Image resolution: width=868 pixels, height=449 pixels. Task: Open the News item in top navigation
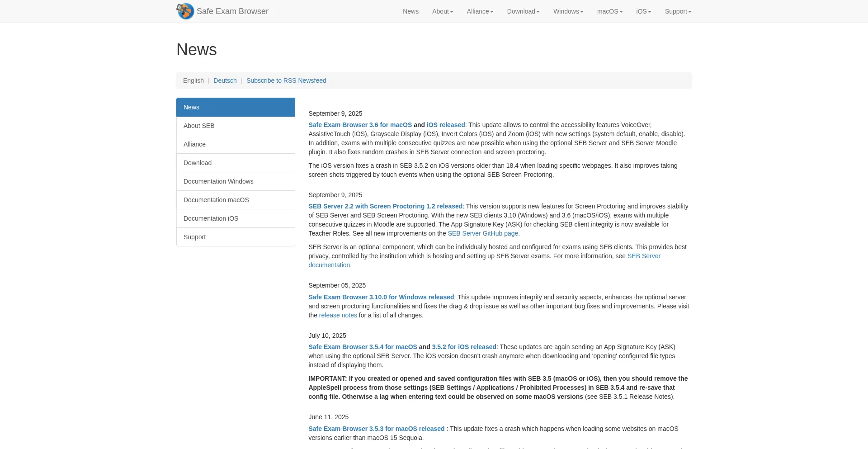pos(410,11)
